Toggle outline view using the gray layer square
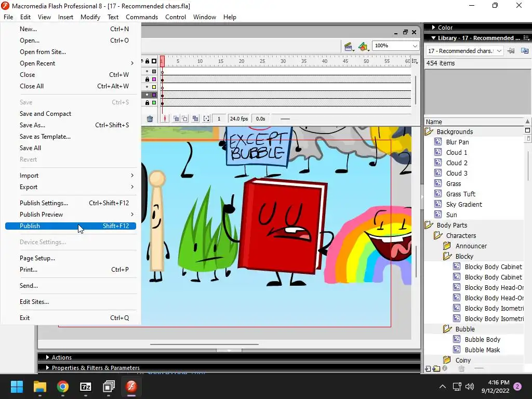 (x=154, y=71)
